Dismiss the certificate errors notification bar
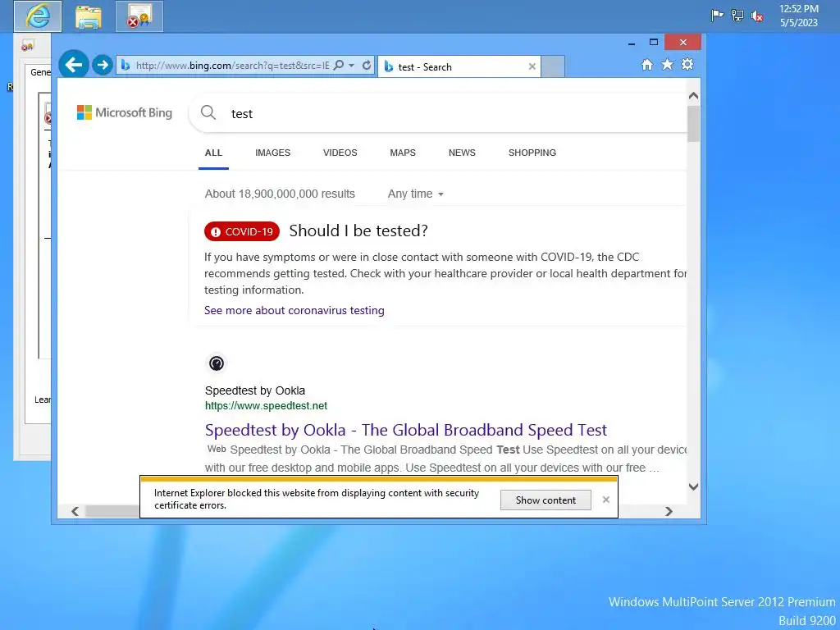Viewport: 840px width, 630px height. tap(606, 500)
